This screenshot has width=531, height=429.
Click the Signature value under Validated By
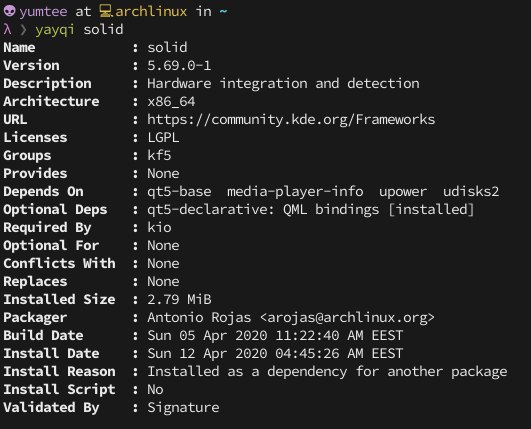(x=183, y=408)
